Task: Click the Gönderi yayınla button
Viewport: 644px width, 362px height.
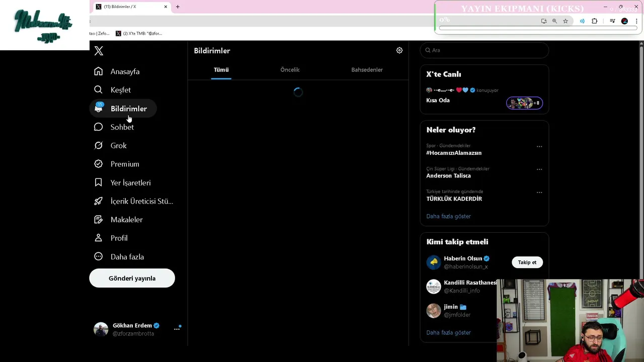Action: pos(132,279)
